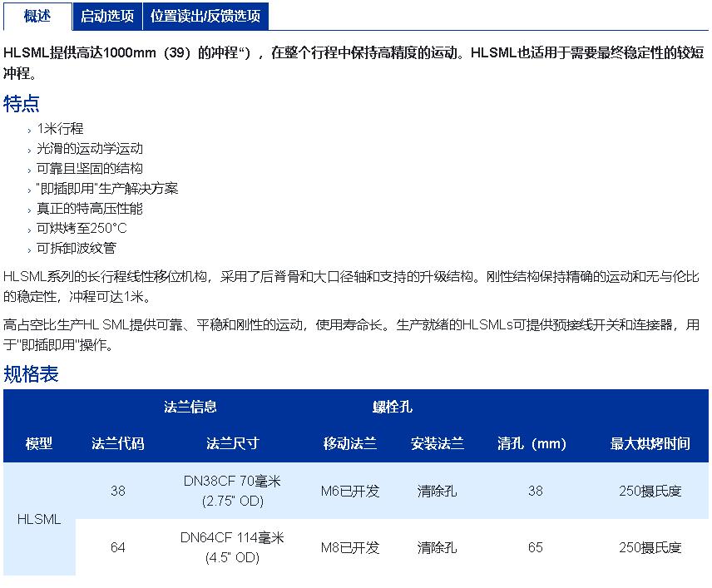Click the 模型 column header
The image size is (712, 588).
tap(39, 443)
